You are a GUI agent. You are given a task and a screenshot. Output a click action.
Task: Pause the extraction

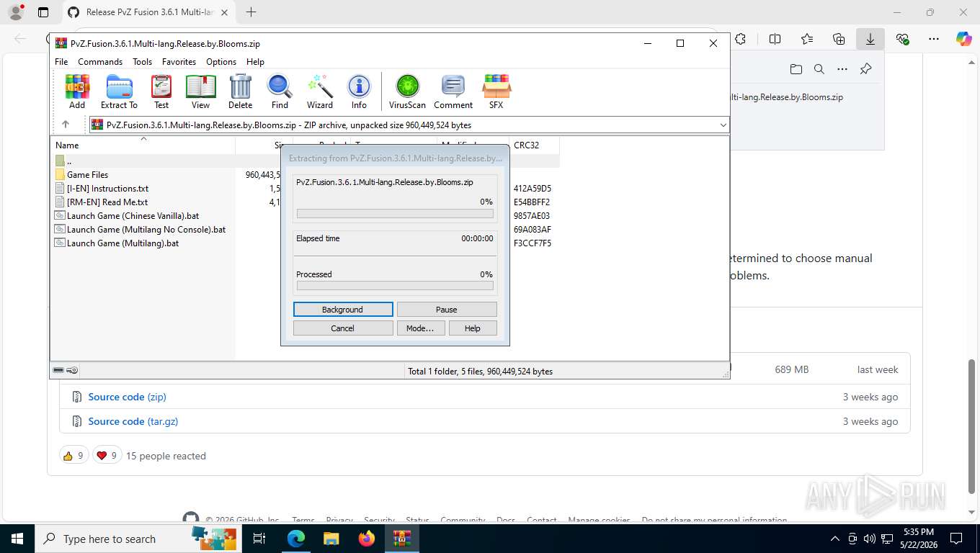(447, 309)
